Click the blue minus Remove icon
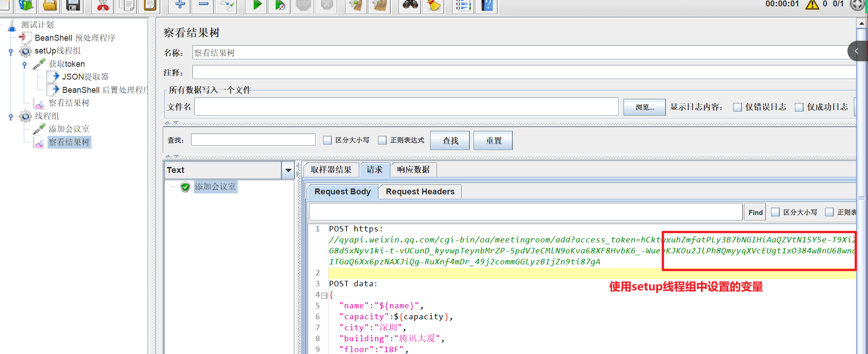Screen dimensions: 868x354 point(203,5)
